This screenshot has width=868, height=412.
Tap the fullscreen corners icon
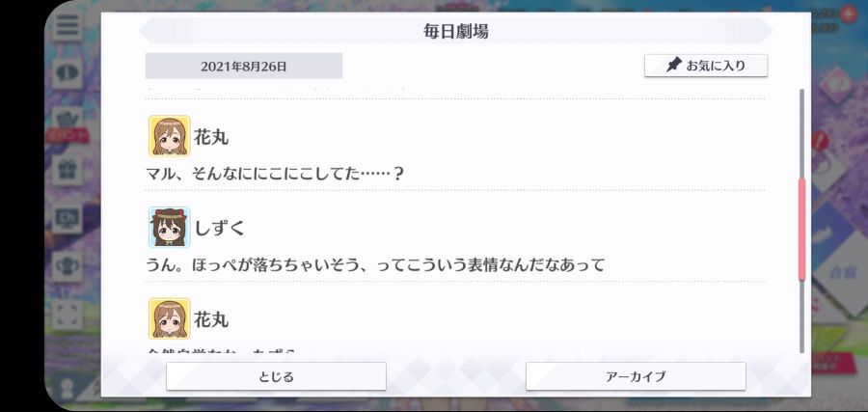click(x=68, y=315)
